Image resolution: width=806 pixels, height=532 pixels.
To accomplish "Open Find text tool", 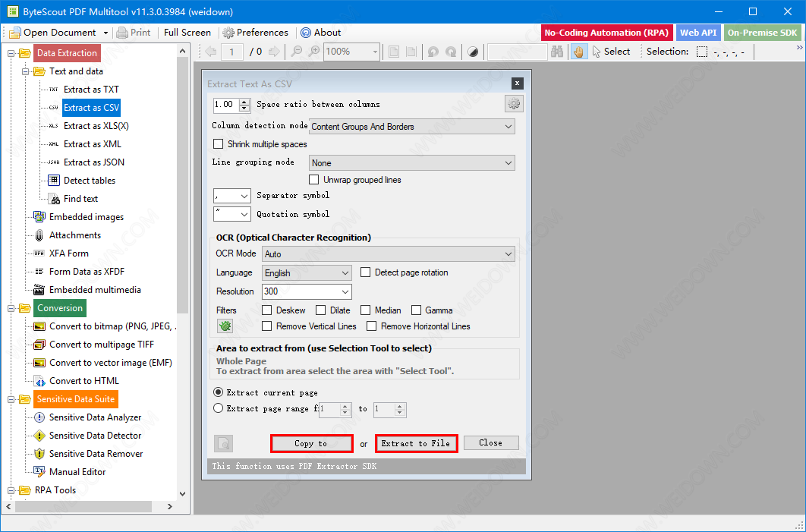I will (x=80, y=199).
